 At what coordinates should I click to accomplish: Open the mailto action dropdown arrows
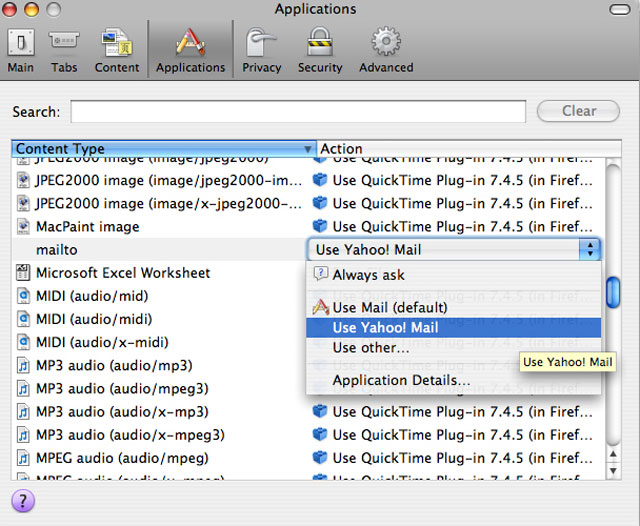coord(590,249)
